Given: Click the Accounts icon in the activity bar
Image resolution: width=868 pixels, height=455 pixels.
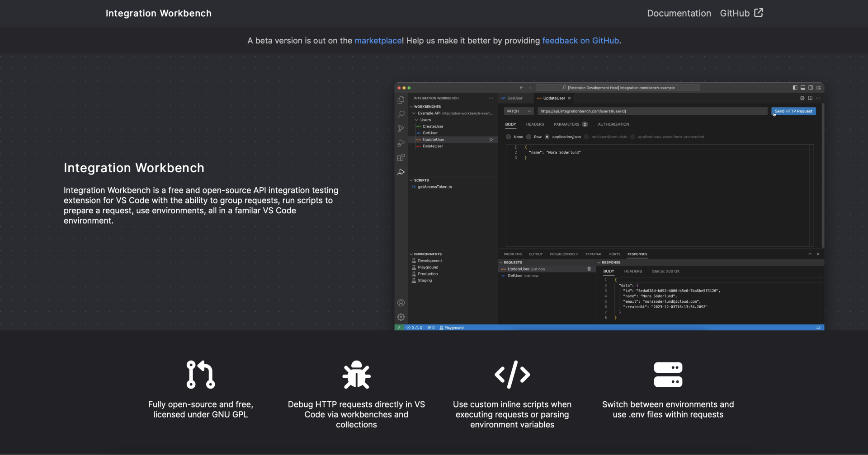Looking at the screenshot, I should click(x=401, y=303).
